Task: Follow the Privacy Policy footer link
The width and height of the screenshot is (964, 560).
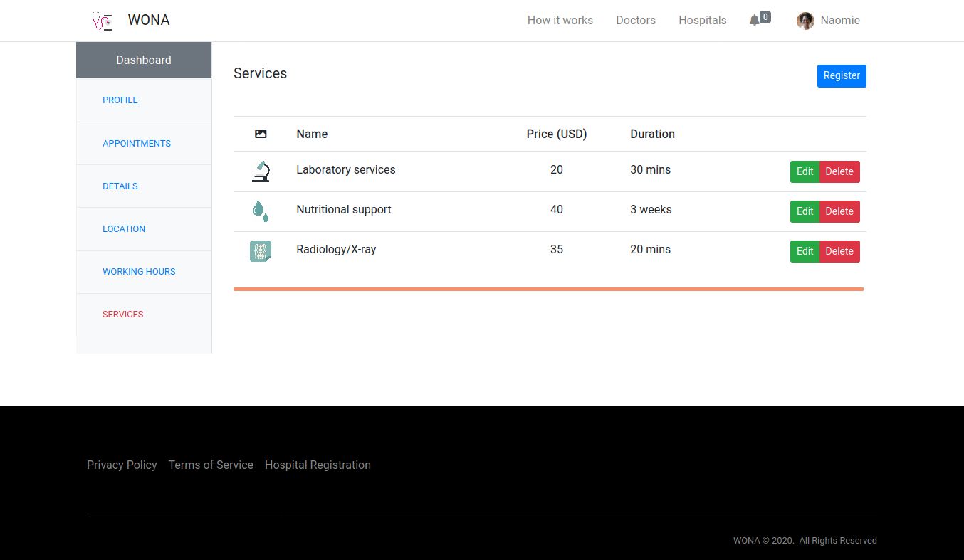Action: pyautogui.click(x=122, y=465)
